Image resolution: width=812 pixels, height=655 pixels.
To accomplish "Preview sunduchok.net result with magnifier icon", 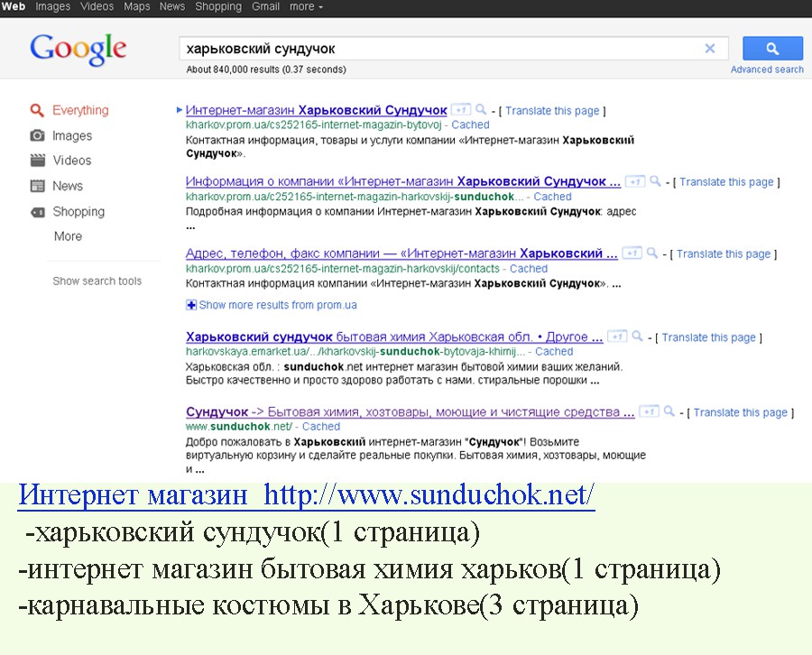I will 669,411.
